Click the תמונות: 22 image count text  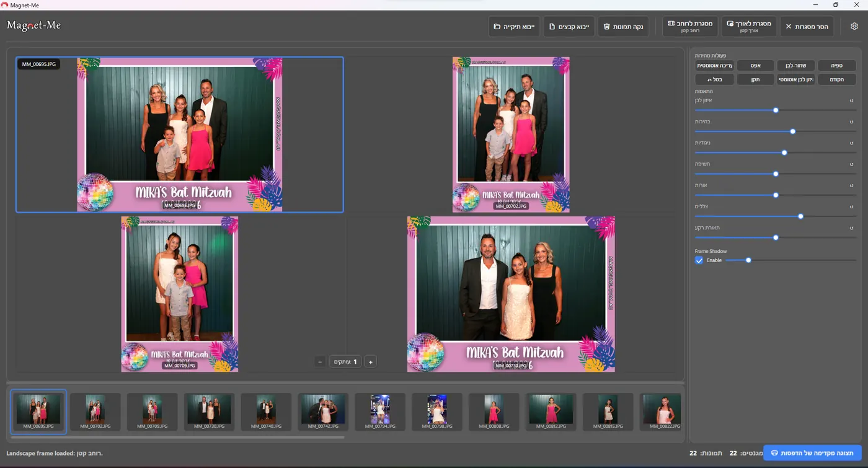click(706, 453)
